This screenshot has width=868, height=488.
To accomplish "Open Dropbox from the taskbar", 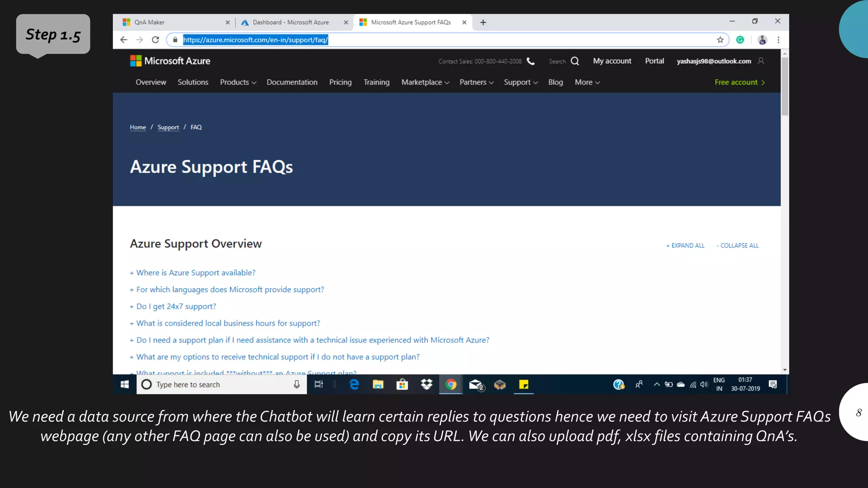I will point(426,384).
